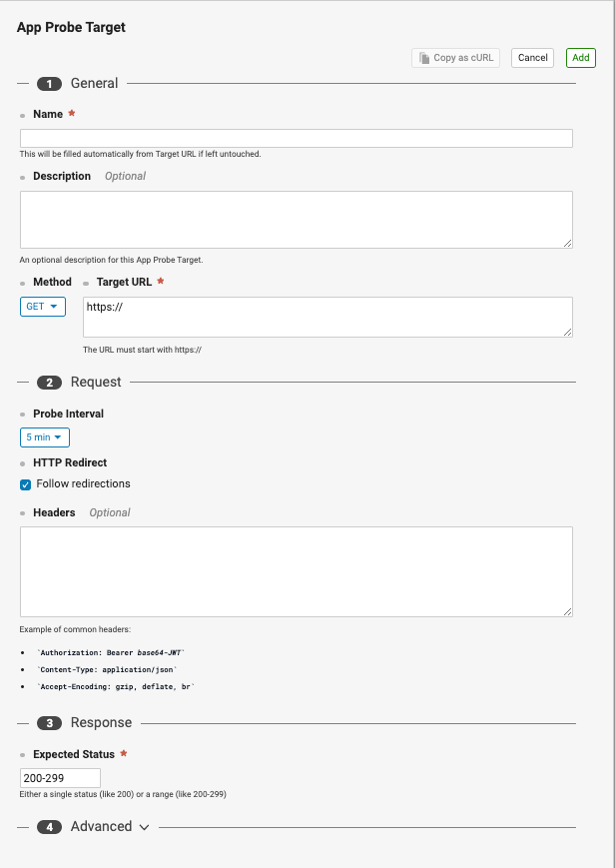Click the Expected Status input box
Screen dimensions: 615x868
tap(60, 778)
